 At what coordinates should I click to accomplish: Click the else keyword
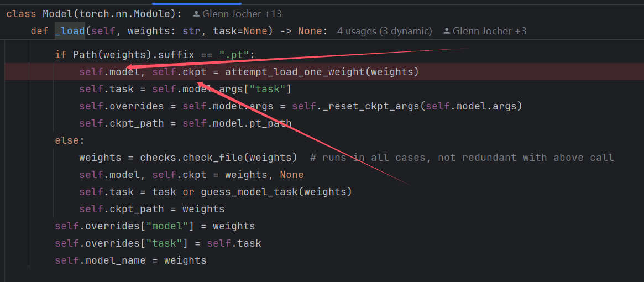67,140
